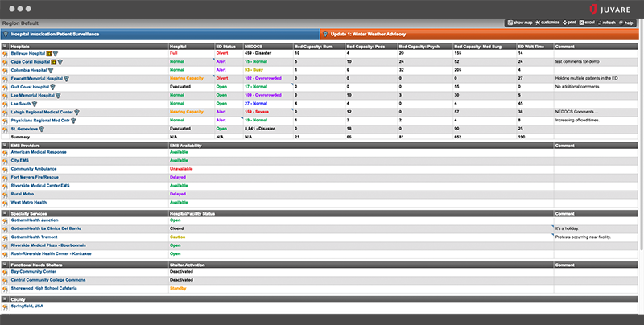Click the key icon beside Bay Community Center

5,272
